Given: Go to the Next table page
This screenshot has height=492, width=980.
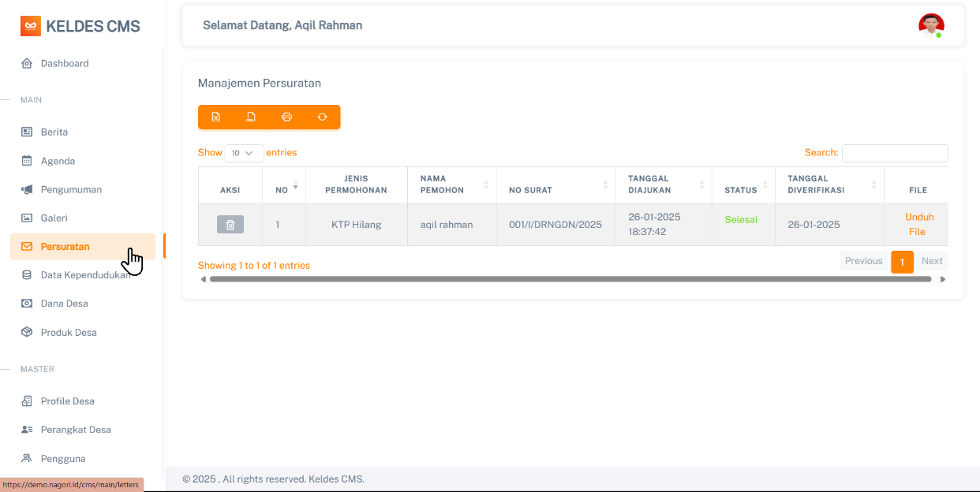Looking at the screenshot, I should (x=932, y=261).
